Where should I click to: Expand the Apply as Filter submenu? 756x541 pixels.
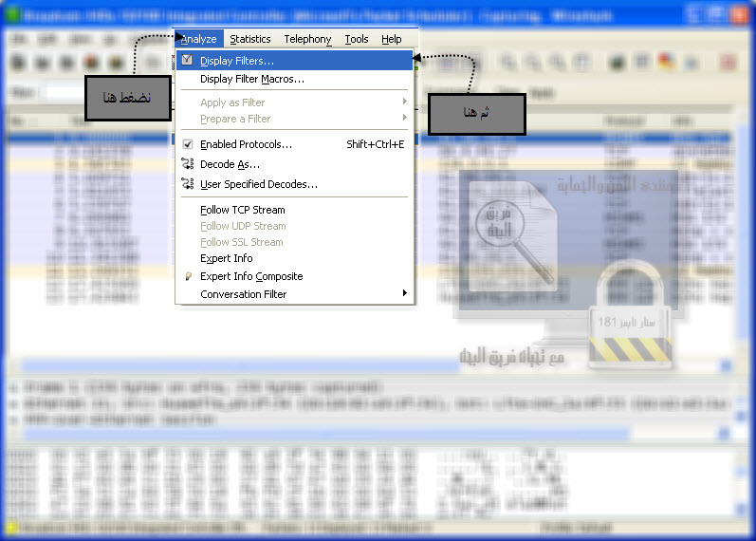coord(294,103)
